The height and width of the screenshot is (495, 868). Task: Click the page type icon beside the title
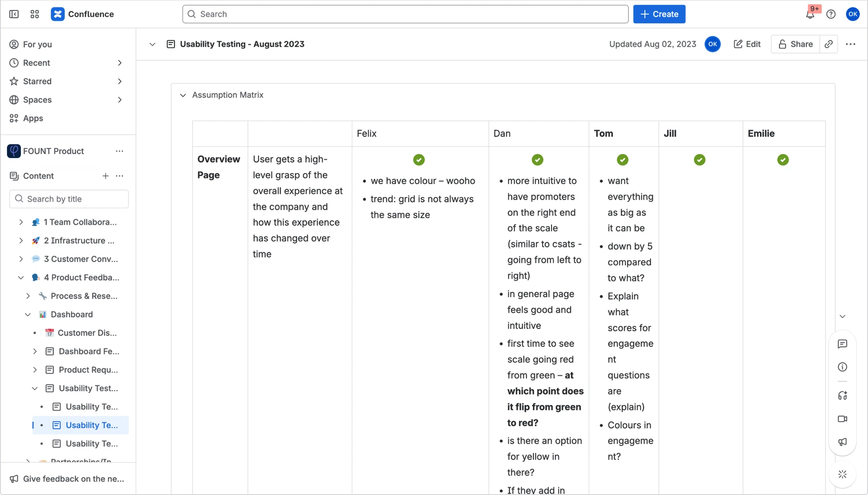[171, 44]
